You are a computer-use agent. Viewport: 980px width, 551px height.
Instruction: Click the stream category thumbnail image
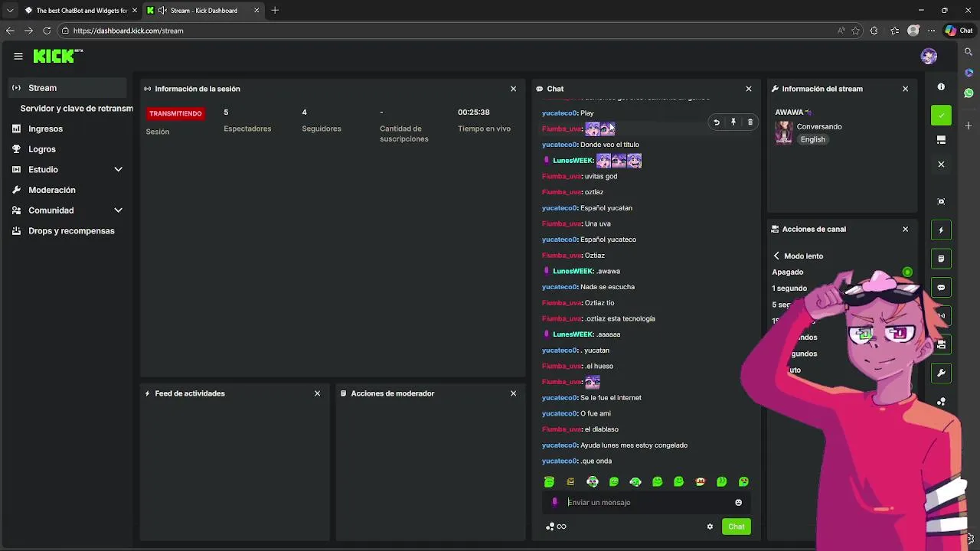(784, 132)
